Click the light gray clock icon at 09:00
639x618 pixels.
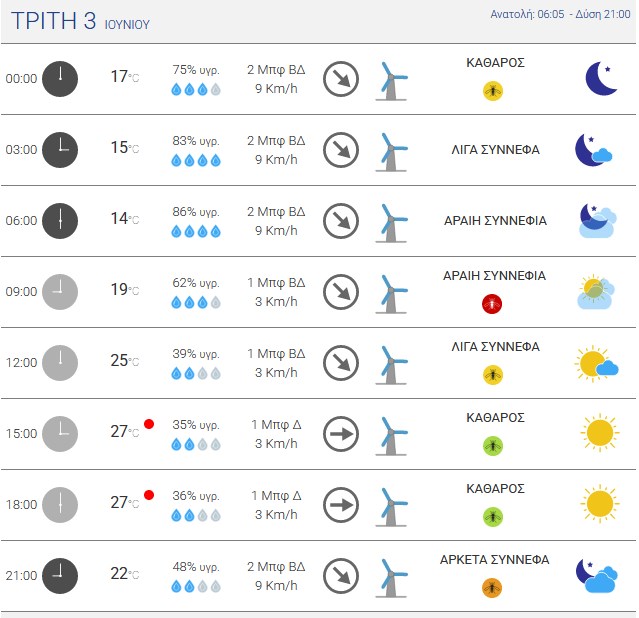(x=60, y=292)
